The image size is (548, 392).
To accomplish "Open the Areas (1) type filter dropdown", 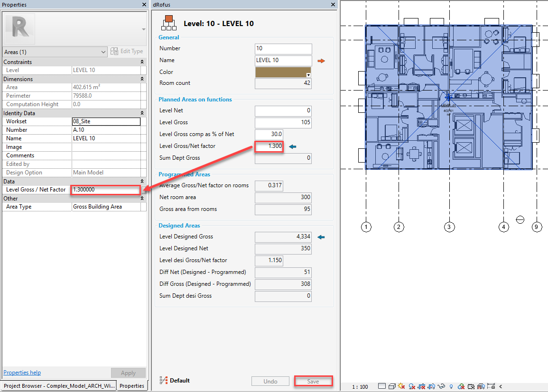I will pyautogui.click(x=56, y=52).
